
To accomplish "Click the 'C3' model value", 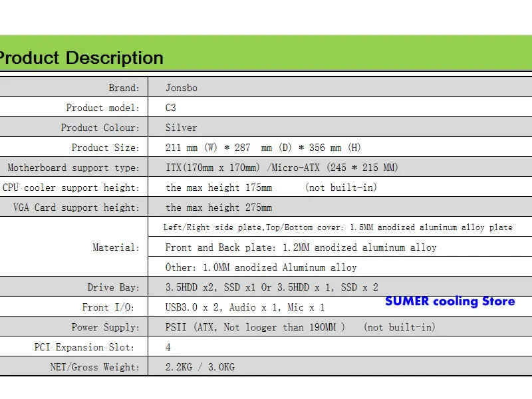I will [171, 108].
